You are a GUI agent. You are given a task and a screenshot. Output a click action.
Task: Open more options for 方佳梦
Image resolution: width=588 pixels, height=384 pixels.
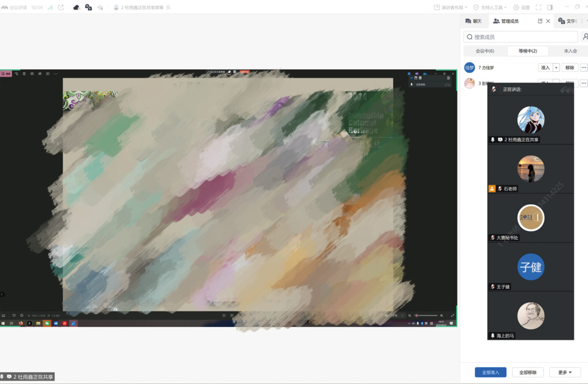(x=583, y=68)
